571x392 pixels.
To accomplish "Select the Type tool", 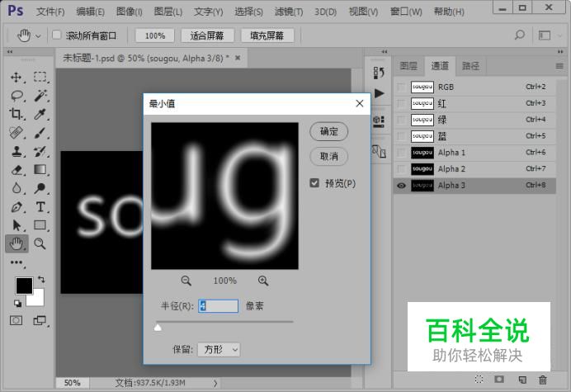I will (40, 206).
